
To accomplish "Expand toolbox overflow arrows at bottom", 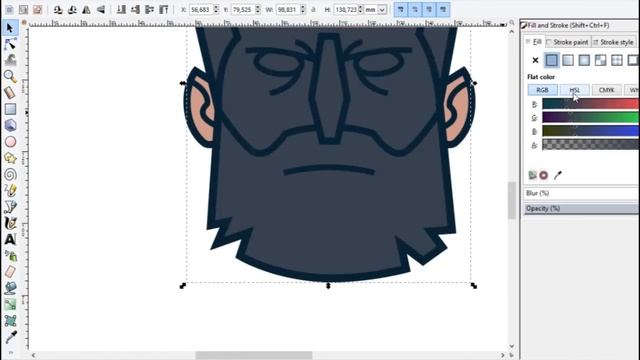I will [x=11, y=352].
